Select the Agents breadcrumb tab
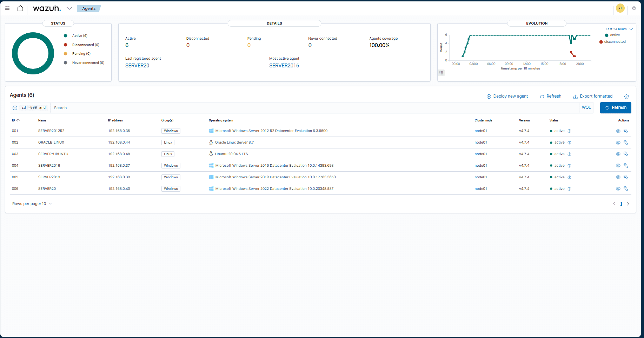644x338 pixels. (x=89, y=8)
